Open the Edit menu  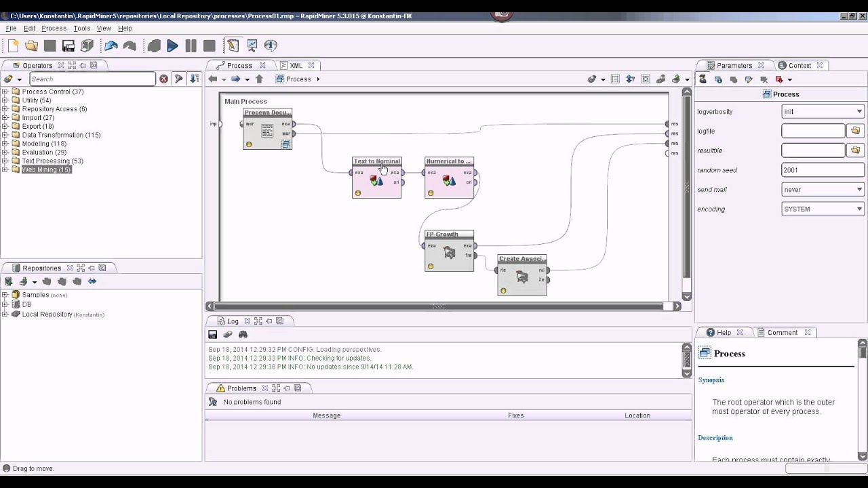[29, 28]
